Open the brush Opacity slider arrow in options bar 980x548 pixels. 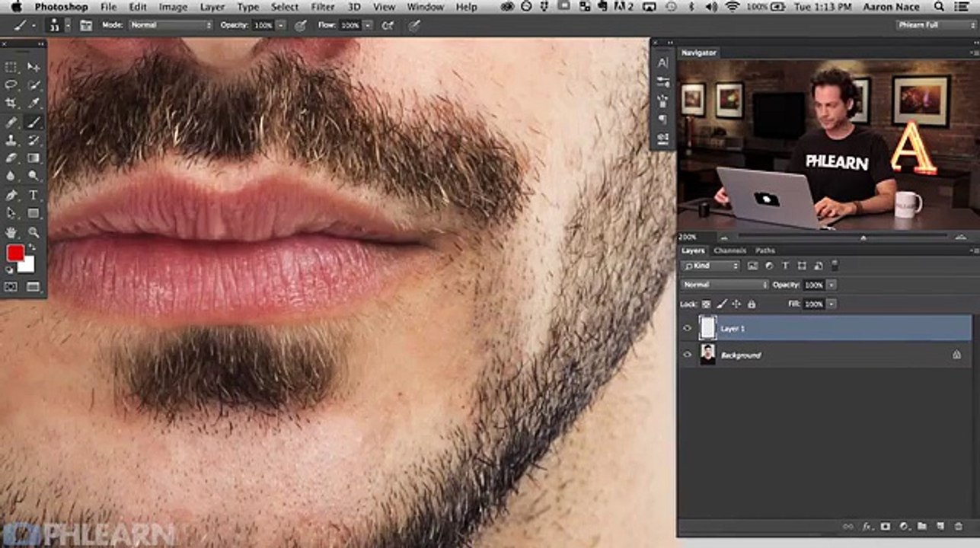pos(281,25)
